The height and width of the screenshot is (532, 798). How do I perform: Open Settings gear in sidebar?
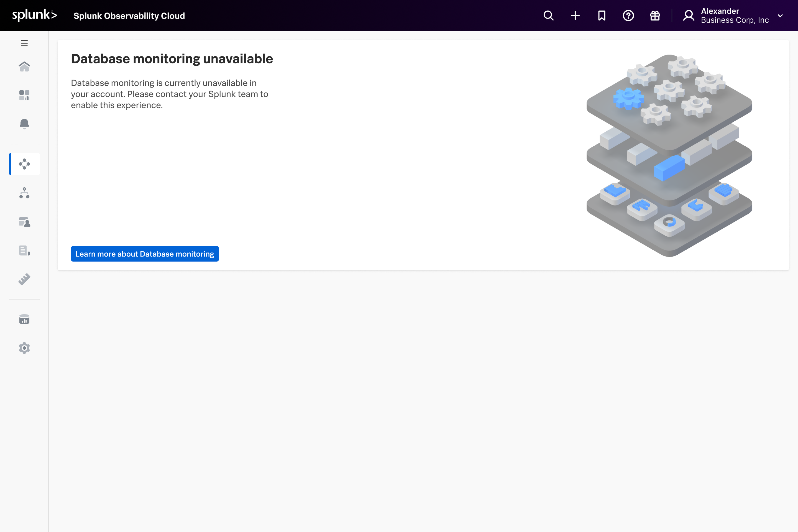24,348
